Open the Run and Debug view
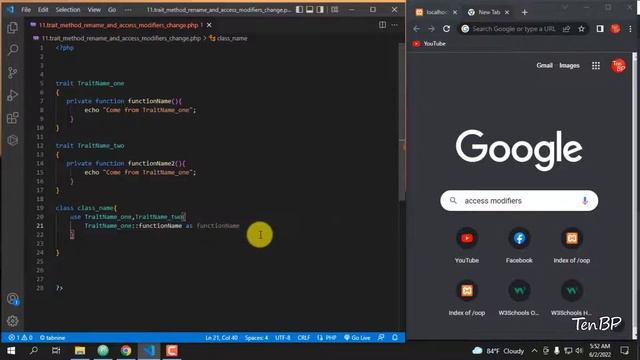This screenshot has height=360, width=640. pyautogui.click(x=13, y=95)
